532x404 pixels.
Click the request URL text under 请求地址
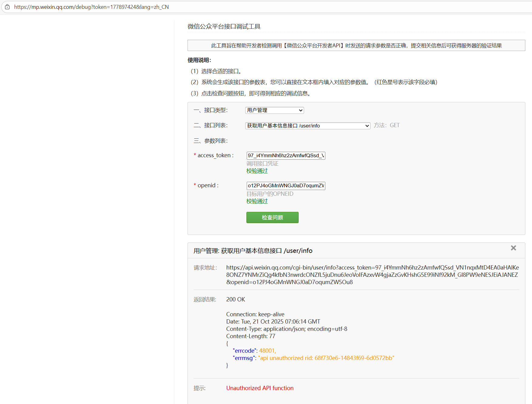pyautogui.click(x=372, y=275)
